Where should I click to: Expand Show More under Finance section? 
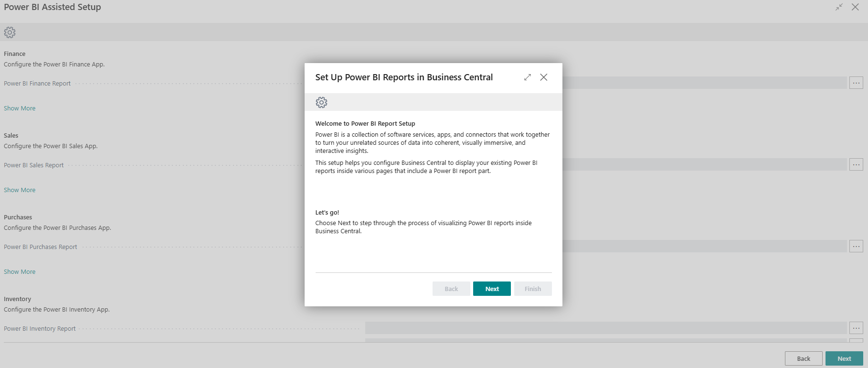(x=20, y=108)
